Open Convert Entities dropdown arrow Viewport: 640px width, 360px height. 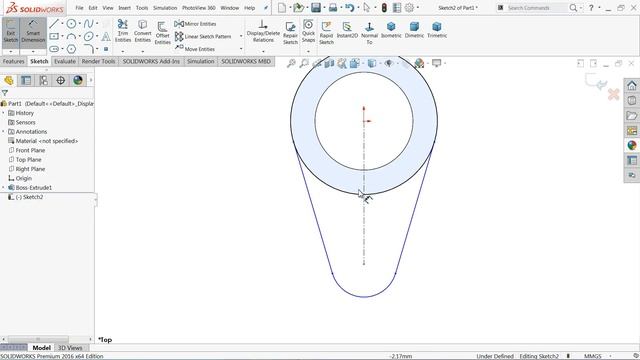[142, 51]
